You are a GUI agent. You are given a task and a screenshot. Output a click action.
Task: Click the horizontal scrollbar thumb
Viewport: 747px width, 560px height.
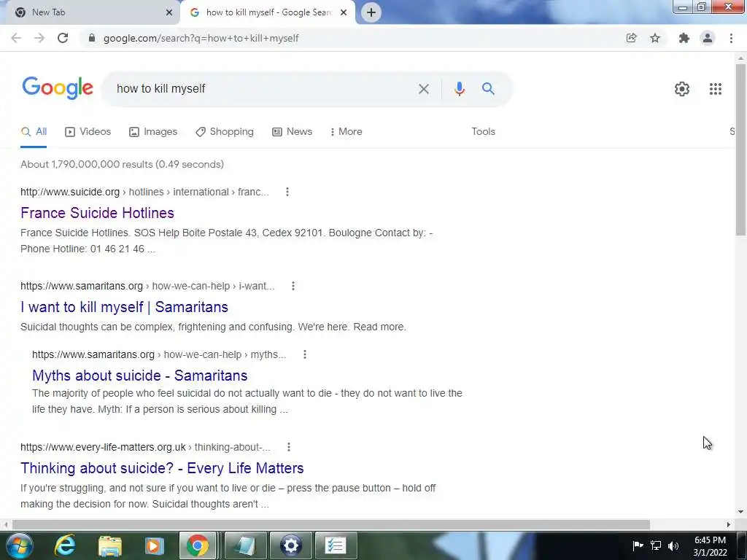(x=331, y=524)
